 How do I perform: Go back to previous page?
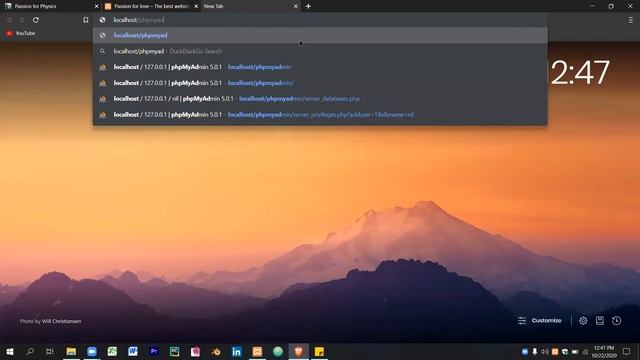click(9, 20)
